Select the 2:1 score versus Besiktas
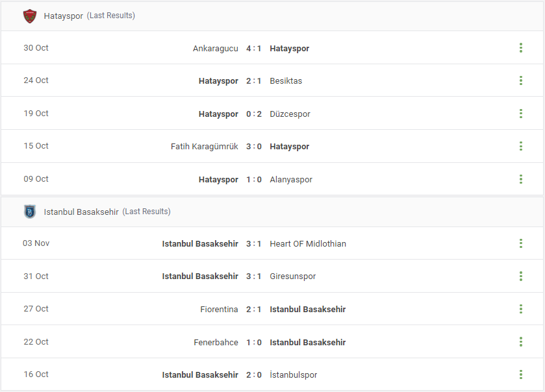Image resolution: width=545 pixels, height=392 pixels. (254, 81)
